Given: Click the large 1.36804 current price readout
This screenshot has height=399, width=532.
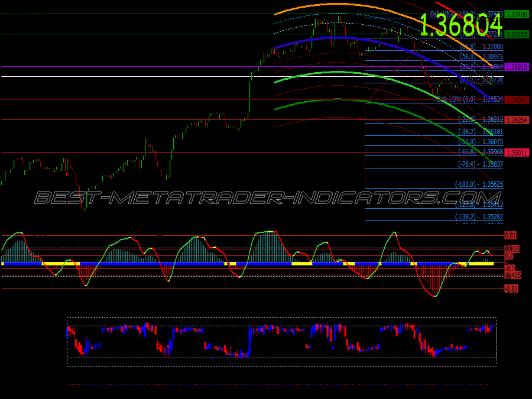Looking at the screenshot, I should click(461, 24).
